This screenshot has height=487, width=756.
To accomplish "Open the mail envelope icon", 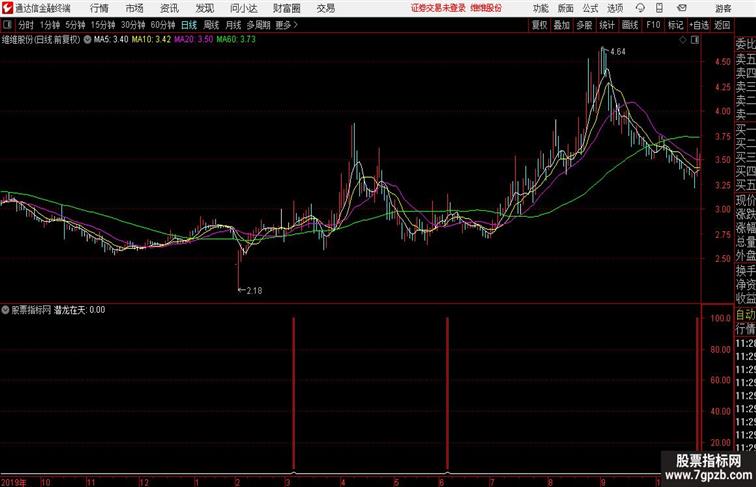I will click(682, 8).
